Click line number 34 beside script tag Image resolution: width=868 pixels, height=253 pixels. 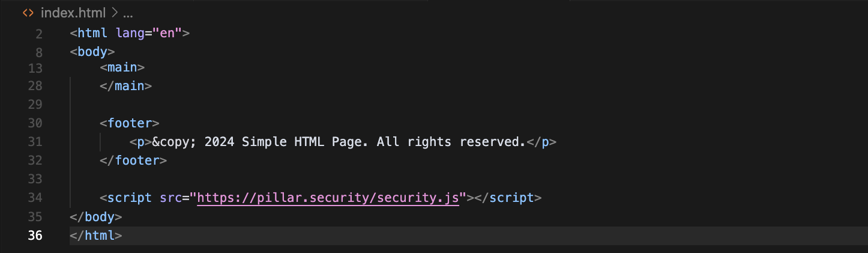pyautogui.click(x=35, y=198)
